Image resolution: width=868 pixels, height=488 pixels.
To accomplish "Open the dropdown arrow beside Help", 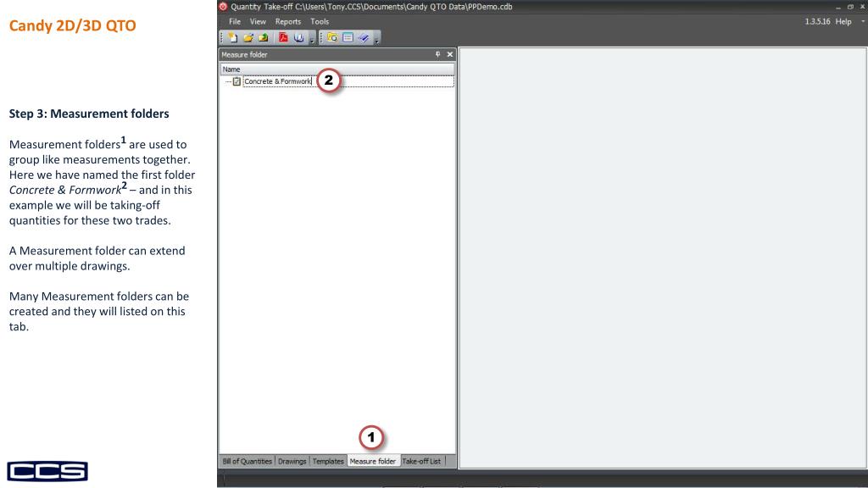I will (x=862, y=21).
